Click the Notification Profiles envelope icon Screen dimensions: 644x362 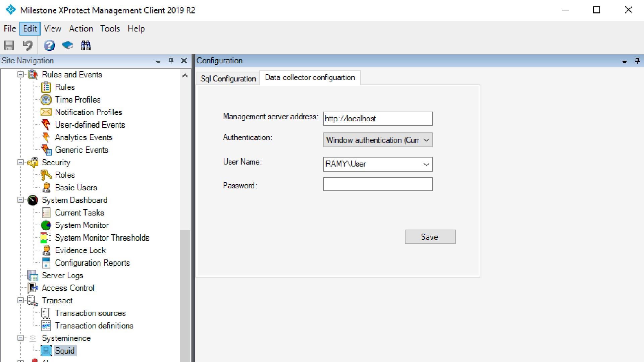[x=46, y=112]
